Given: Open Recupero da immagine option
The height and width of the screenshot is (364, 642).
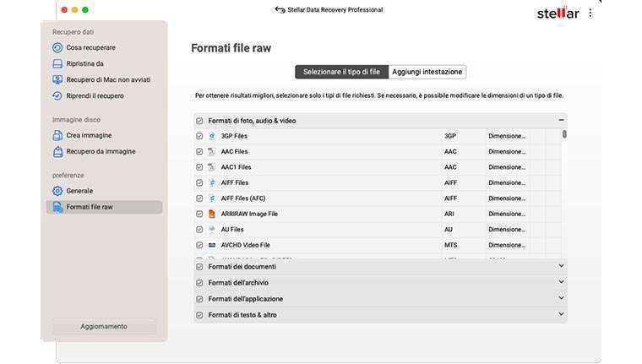Looking at the screenshot, I should pos(101,151).
